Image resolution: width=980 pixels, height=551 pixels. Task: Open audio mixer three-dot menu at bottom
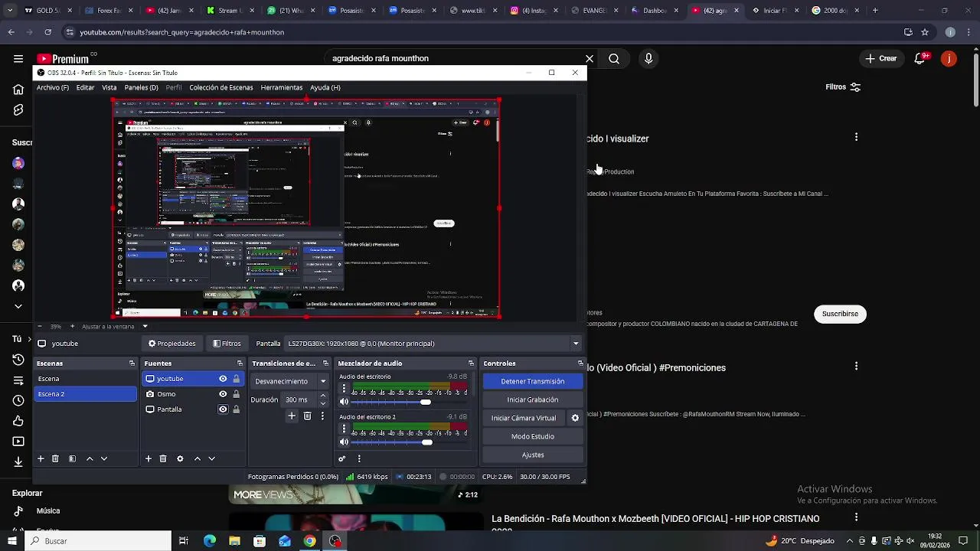(x=359, y=458)
